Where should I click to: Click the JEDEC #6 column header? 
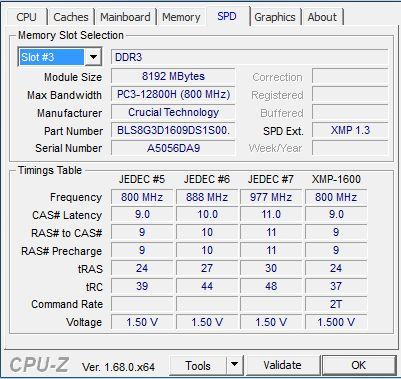(207, 179)
